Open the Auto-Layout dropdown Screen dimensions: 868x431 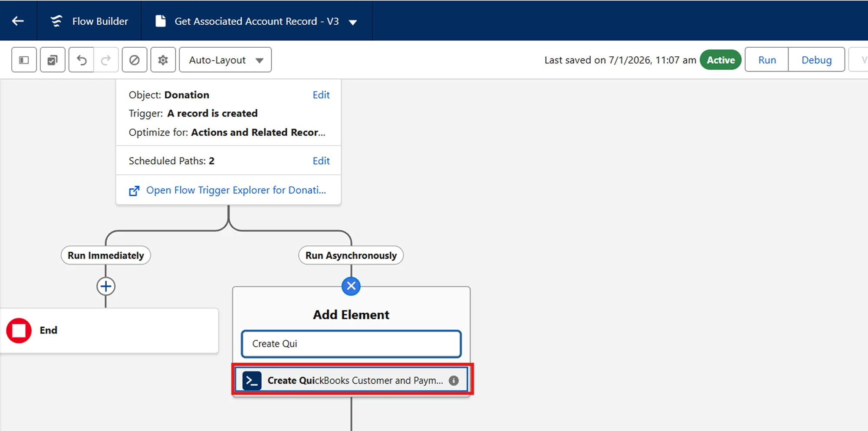[225, 60]
